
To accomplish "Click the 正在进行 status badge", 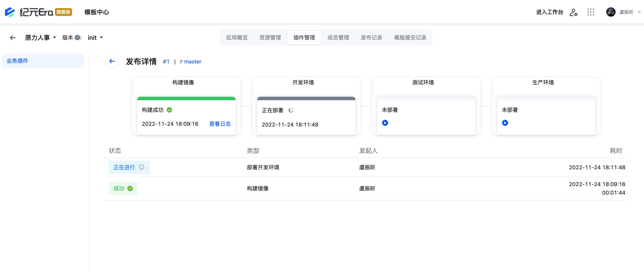I will coord(129,168).
